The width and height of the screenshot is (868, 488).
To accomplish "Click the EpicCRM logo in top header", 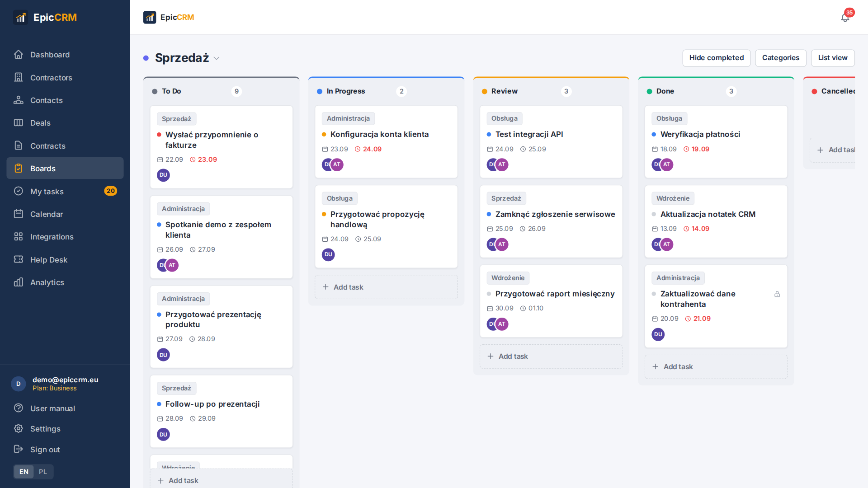I will 169,17.
